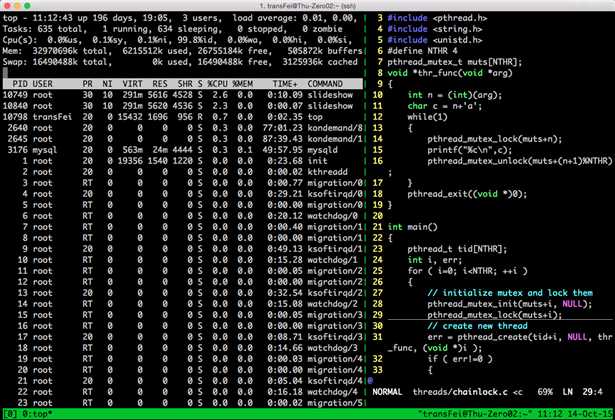Click the while(1) code line
This screenshot has height=420, width=615.
tap(427, 117)
